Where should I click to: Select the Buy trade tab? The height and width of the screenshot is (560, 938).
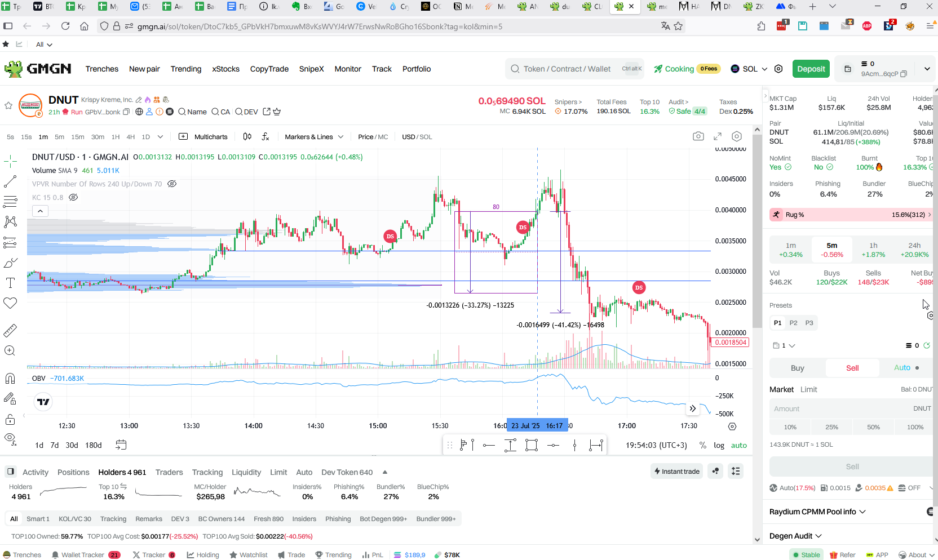click(797, 368)
